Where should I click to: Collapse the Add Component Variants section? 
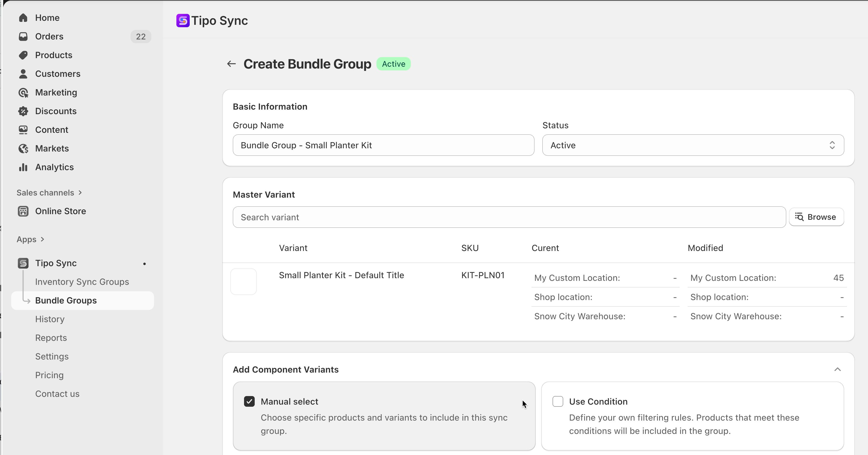(837, 369)
